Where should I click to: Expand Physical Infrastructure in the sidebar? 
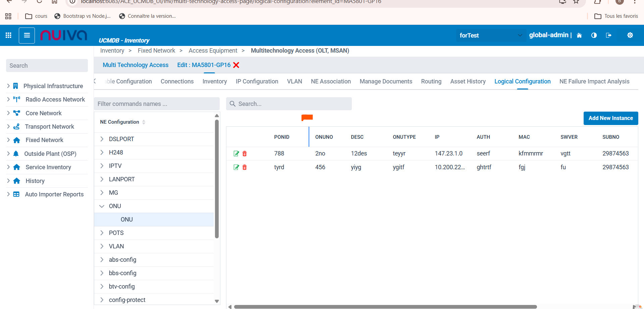8,86
